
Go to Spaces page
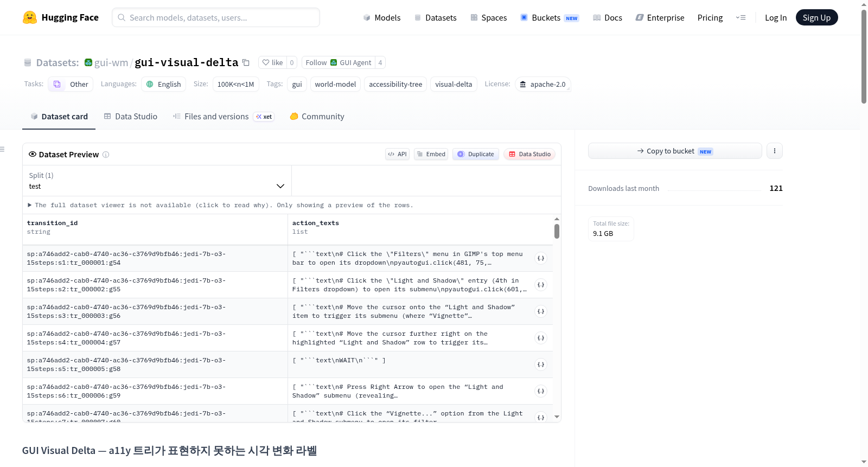click(x=489, y=17)
